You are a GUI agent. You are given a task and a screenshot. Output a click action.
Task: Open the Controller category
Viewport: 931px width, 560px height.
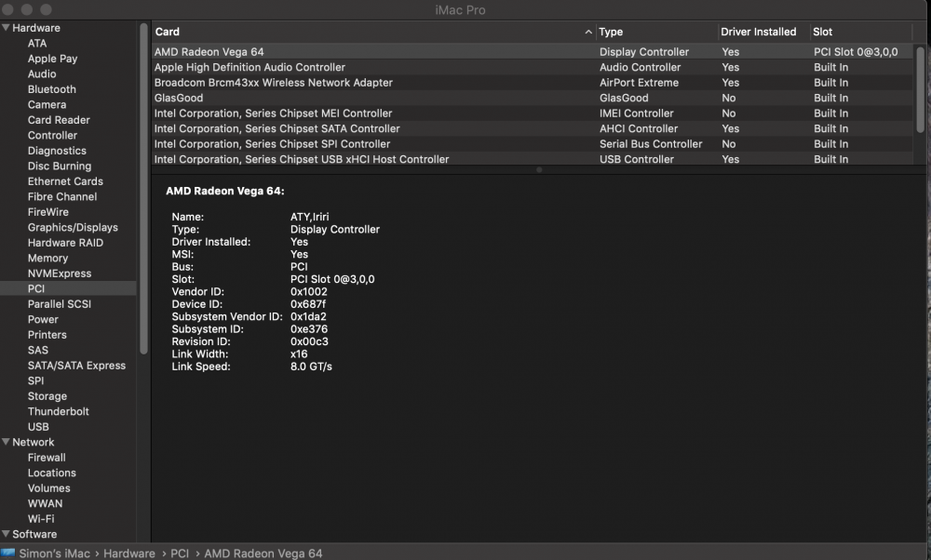(x=52, y=135)
